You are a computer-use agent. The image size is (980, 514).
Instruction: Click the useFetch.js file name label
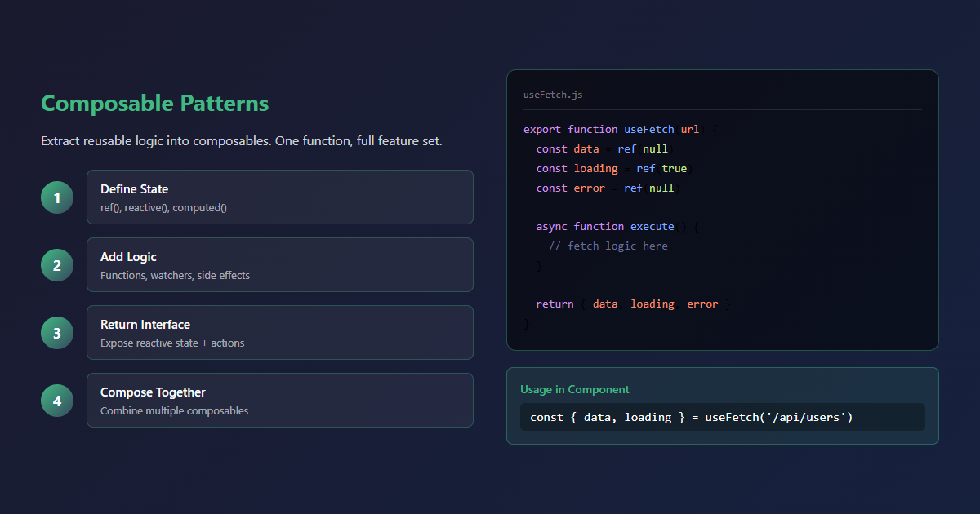click(553, 95)
